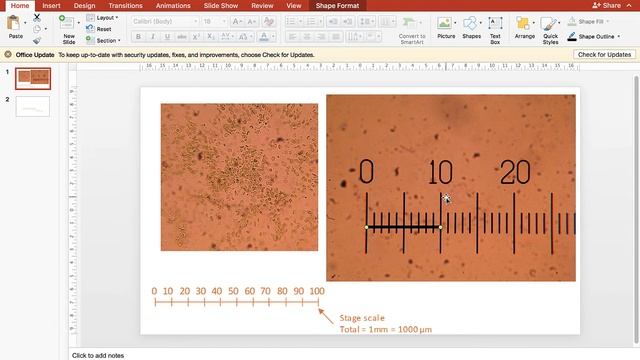Click the Cut scissors icon
Image resolution: width=640 pixels, height=360 pixels.
(x=37, y=18)
